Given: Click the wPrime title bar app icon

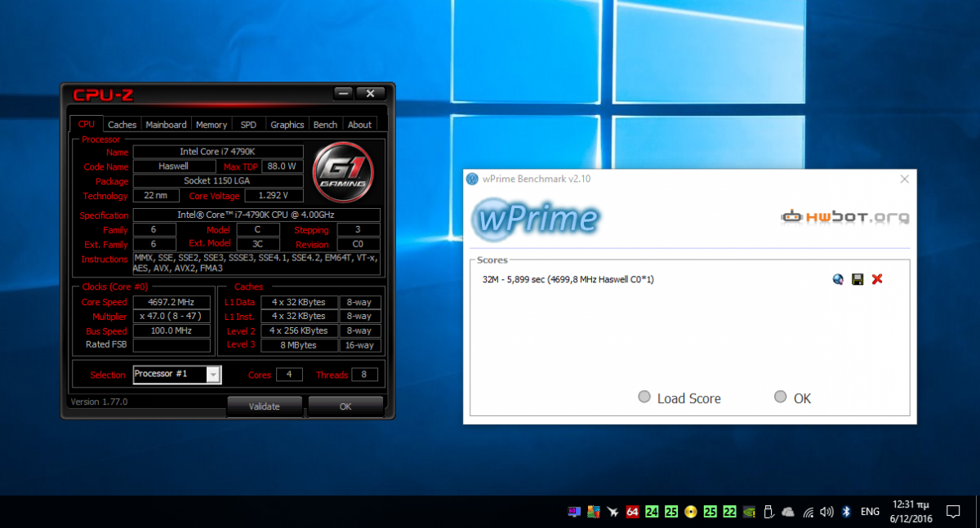Looking at the screenshot, I should (x=471, y=179).
